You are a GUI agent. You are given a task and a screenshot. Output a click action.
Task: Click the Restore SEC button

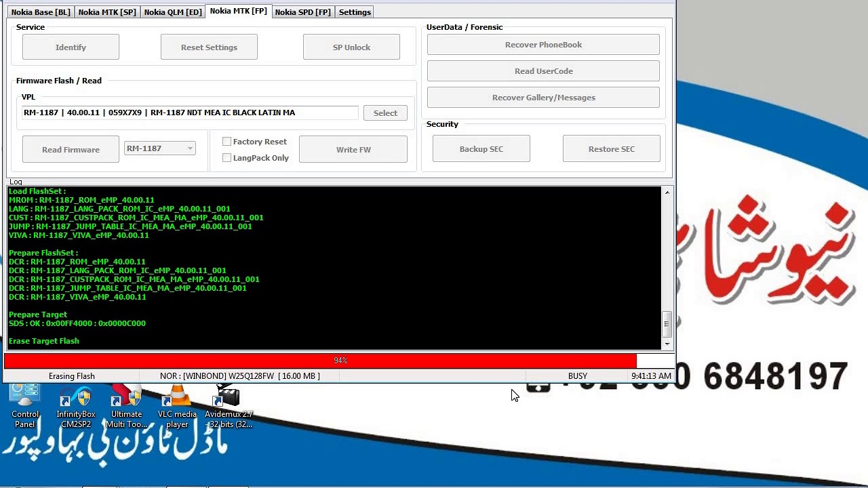(x=612, y=149)
